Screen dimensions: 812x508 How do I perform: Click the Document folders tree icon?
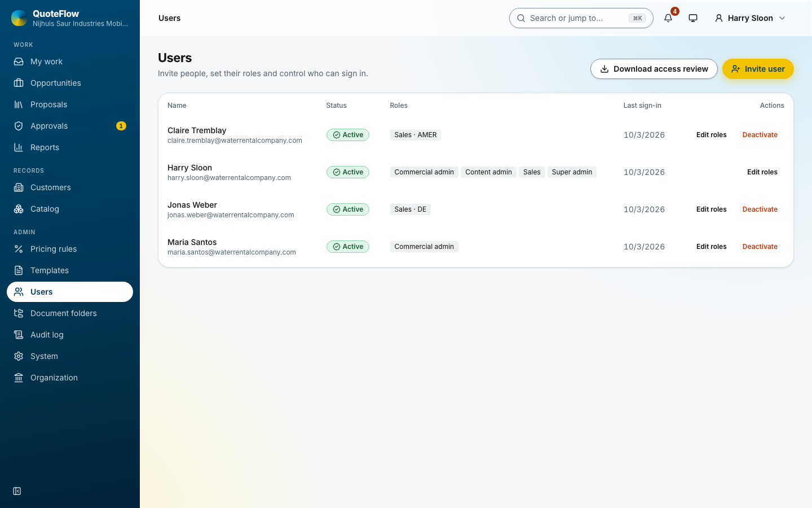tap(19, 313)
